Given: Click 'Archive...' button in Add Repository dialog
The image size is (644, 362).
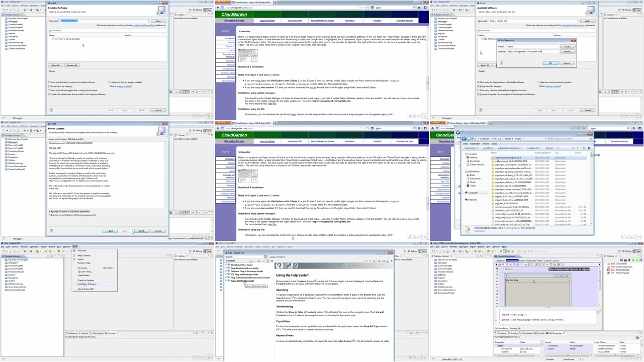Looking at the screenshot, I should coord(568,52).
